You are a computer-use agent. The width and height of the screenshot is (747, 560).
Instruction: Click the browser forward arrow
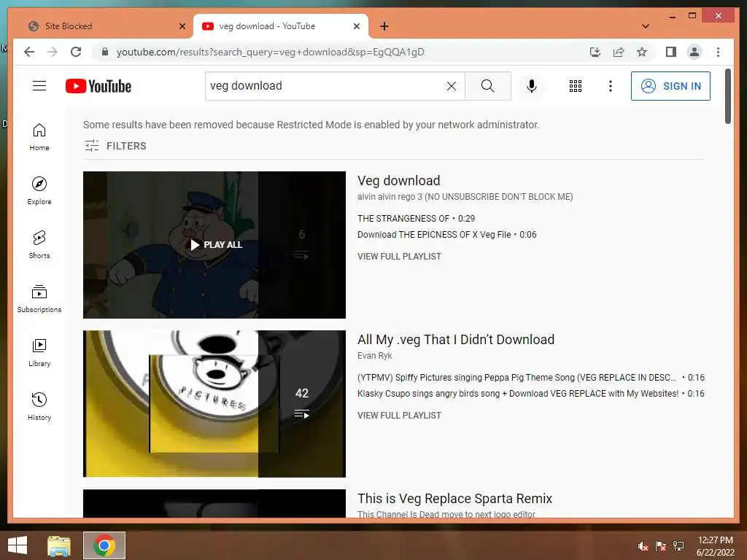pyautogui.click(x=53, y=52)
